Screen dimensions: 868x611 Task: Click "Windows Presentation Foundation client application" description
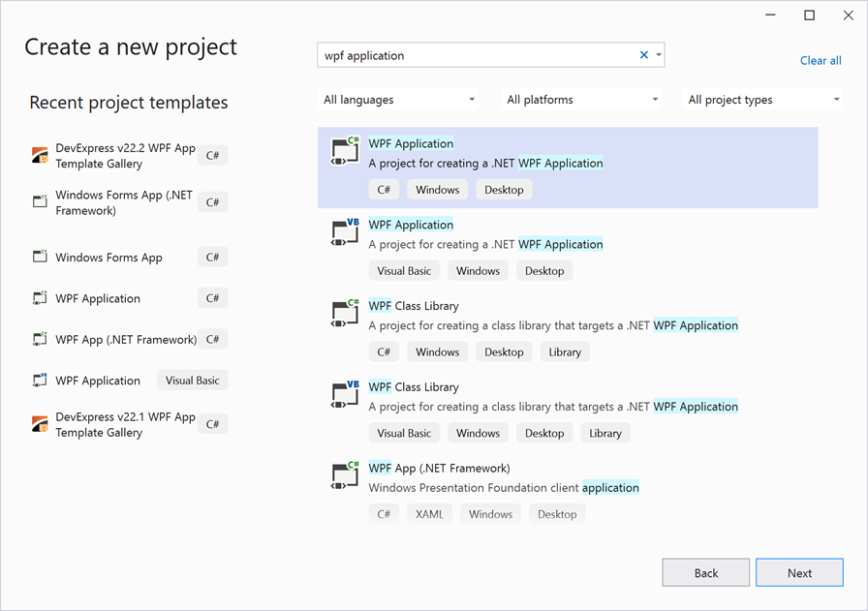point(504,488)
